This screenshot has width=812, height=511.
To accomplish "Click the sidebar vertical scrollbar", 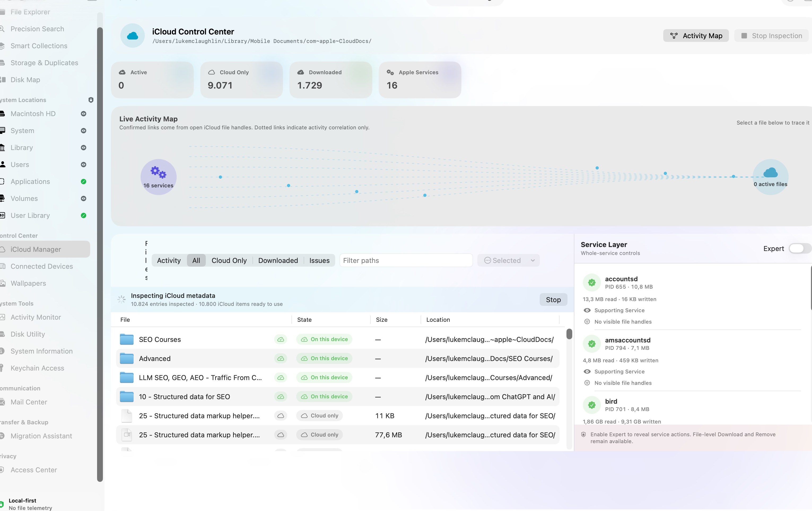I will 100,254.
